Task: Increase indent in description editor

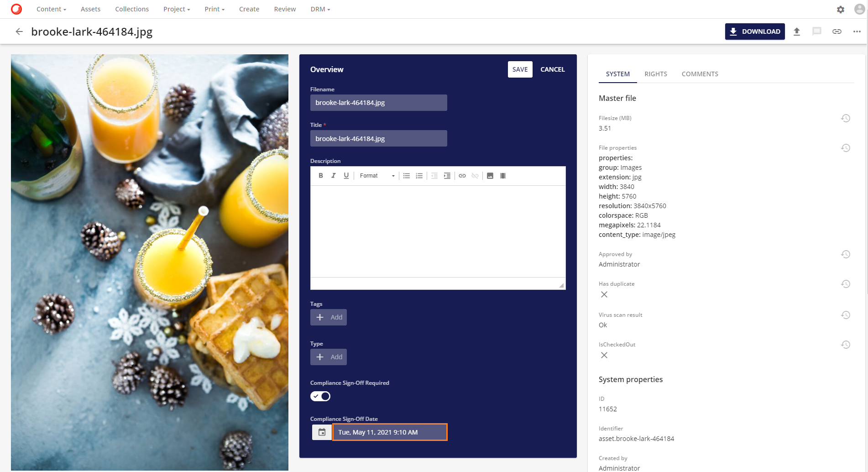Action: 447,176
